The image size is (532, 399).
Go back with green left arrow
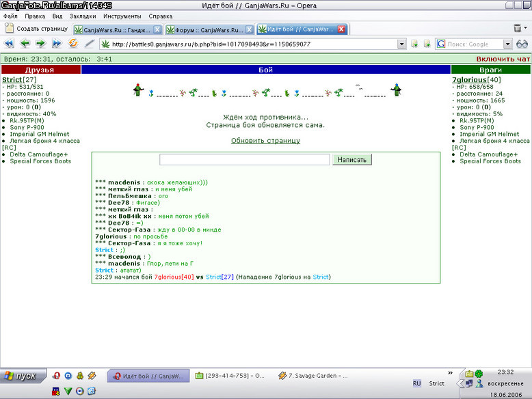click(x=25, y=44)
